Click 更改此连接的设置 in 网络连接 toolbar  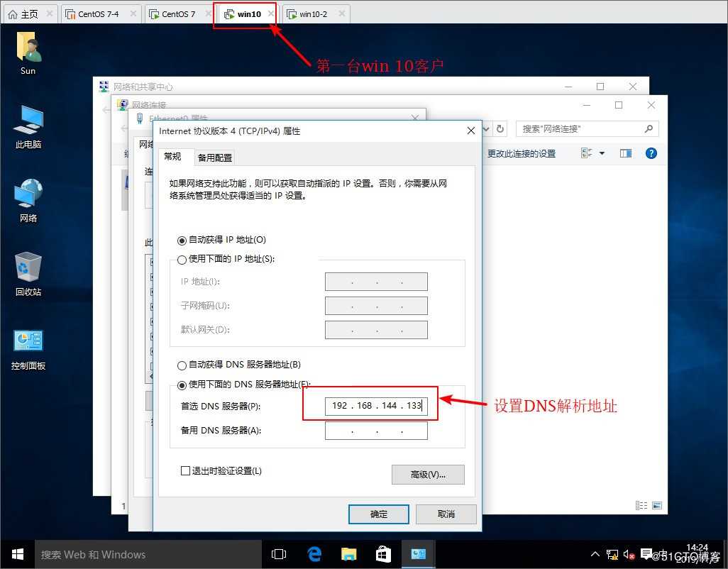click(x=522, y=154)
